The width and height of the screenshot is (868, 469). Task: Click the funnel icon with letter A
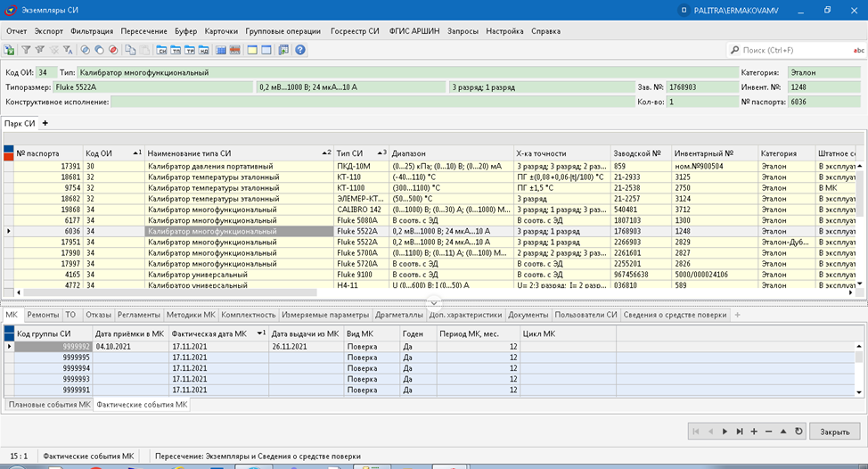[68, 50]
